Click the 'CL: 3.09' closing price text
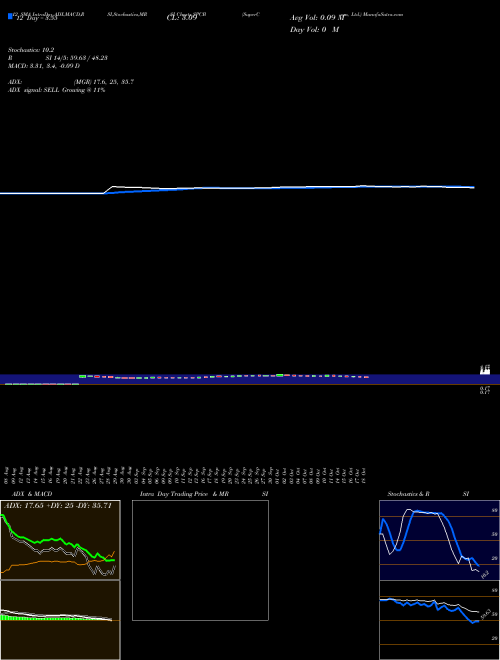 pos(181,19)
